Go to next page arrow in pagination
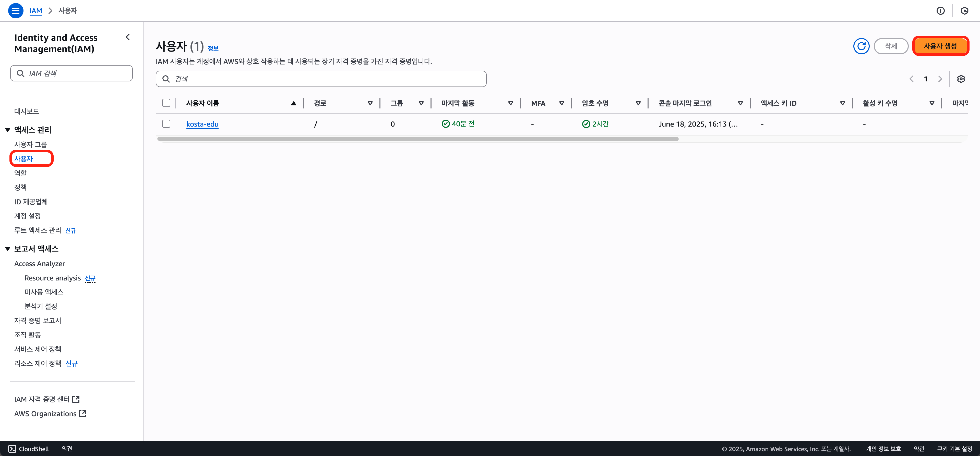 pos(940,79)
